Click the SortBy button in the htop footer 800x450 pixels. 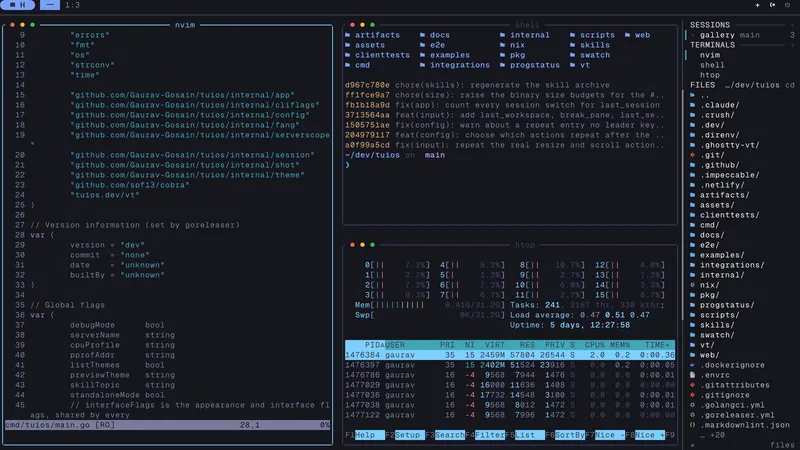[569, 435]
